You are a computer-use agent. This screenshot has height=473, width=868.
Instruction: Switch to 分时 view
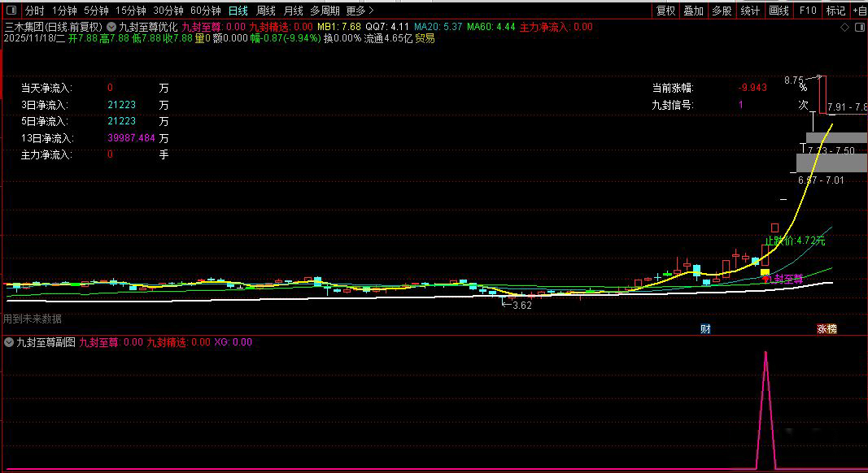tap(34, 11)
